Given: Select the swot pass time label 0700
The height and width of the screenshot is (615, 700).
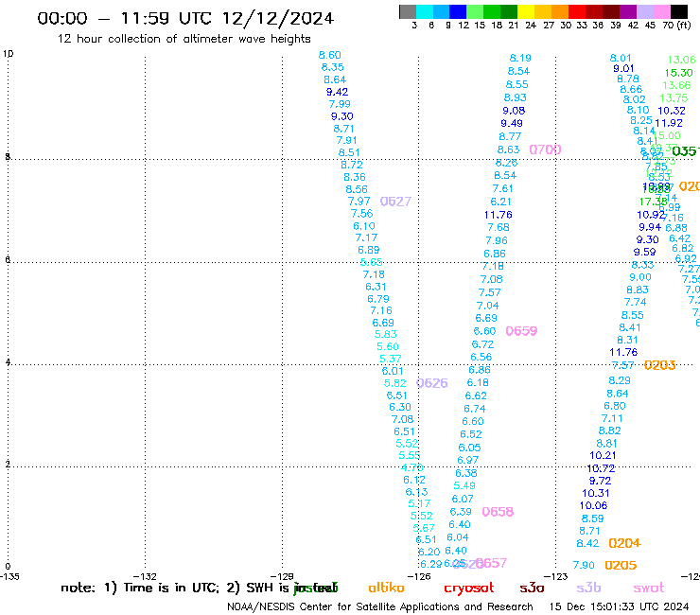Looking at the screenshot, I should (x=545, y=149).
